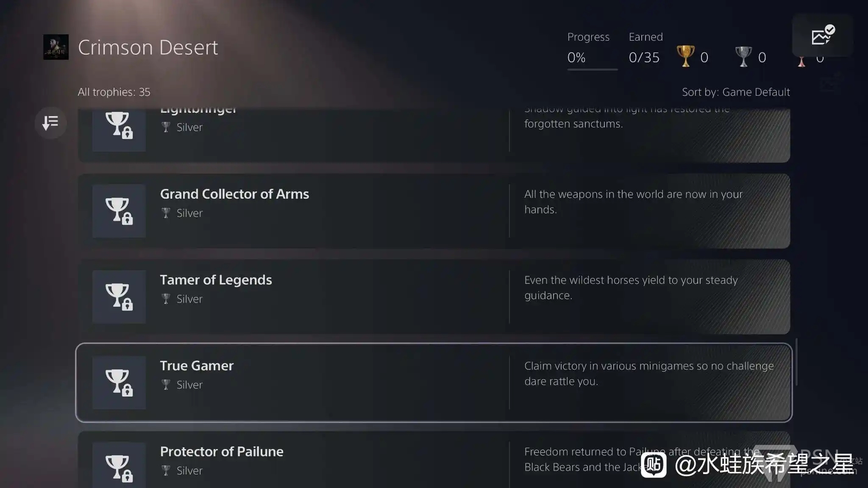868x488 pixels.
Task: Click the screenshot capture icon at top right
Action: pos(822,36)
